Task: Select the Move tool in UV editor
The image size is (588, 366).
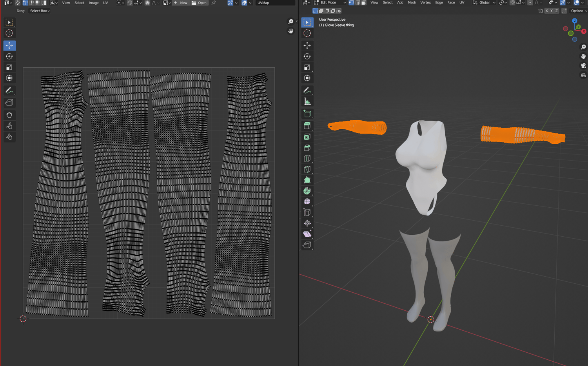Action: click(x=9, y=45)
